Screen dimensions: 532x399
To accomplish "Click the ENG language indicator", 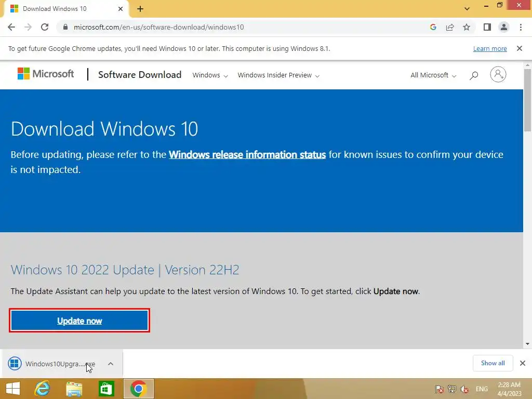I will (x=482, y=389).
